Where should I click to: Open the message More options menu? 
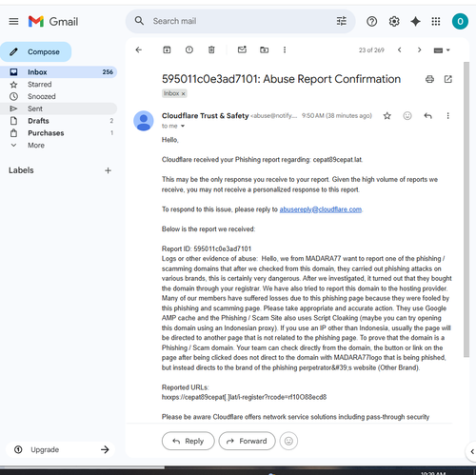pos(447,116)
